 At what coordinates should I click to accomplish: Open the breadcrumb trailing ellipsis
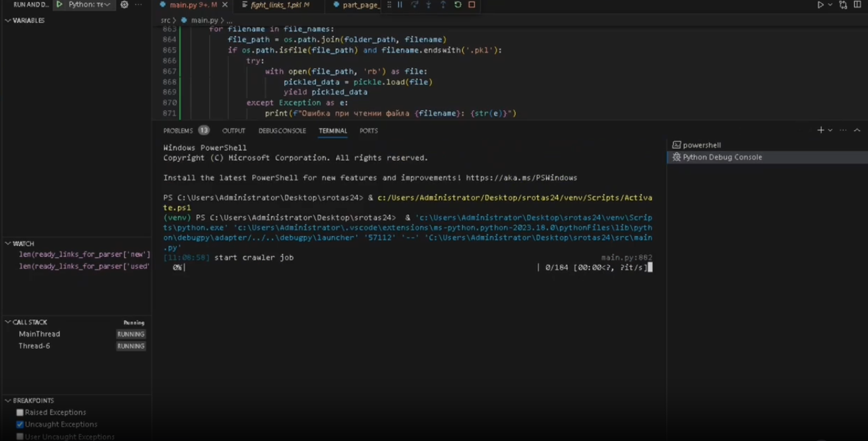(x=230, y=21)
